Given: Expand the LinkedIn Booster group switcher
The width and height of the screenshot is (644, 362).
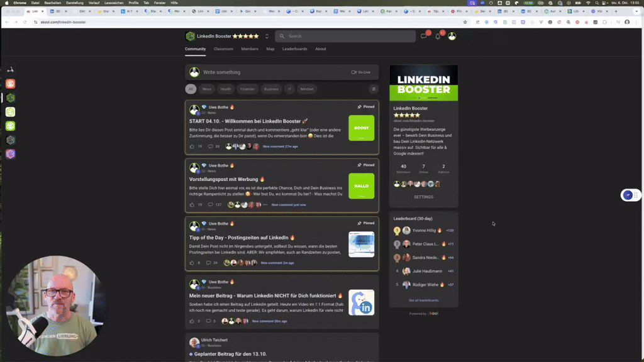Looking at the screenshot, I should 267,36.
